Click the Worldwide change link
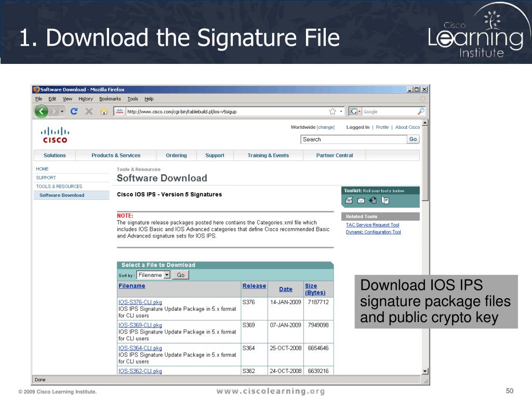 tap(326, 127)
